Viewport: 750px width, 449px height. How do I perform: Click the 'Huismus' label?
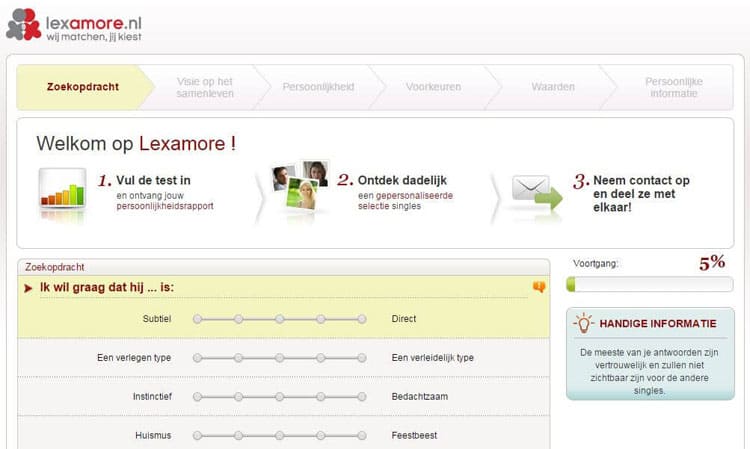tap(153, 436)
